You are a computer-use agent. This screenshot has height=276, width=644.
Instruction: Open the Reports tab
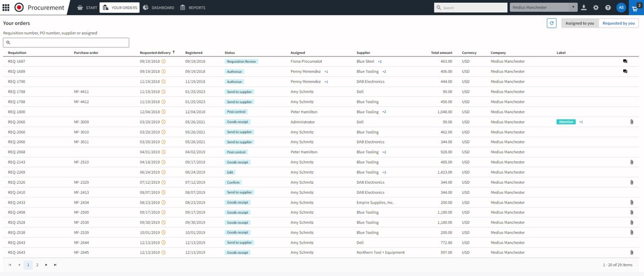point(193,7)
